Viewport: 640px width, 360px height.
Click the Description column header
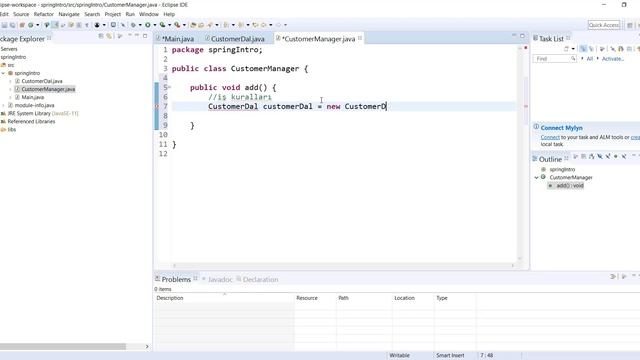[x=224, y=298]
